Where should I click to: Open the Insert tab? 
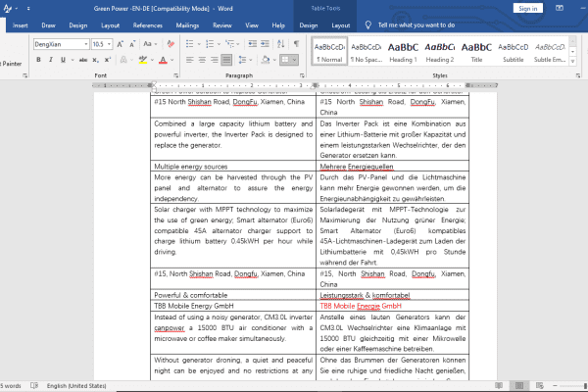pos(21,25)
